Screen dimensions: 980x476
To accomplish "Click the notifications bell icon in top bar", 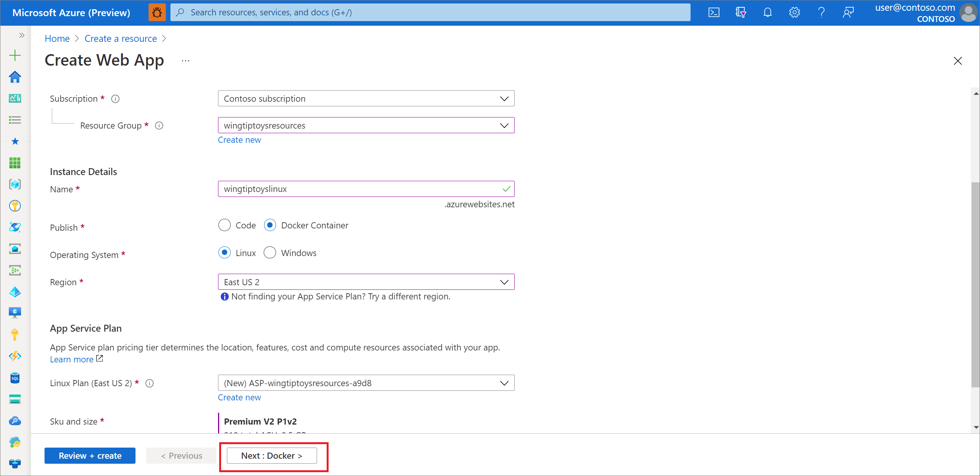I will (766, 12).
